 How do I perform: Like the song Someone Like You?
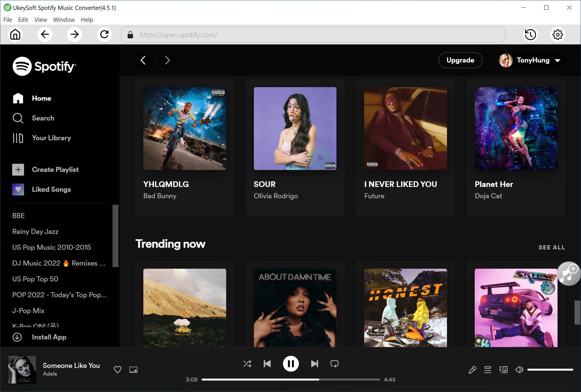coord(117,370)
